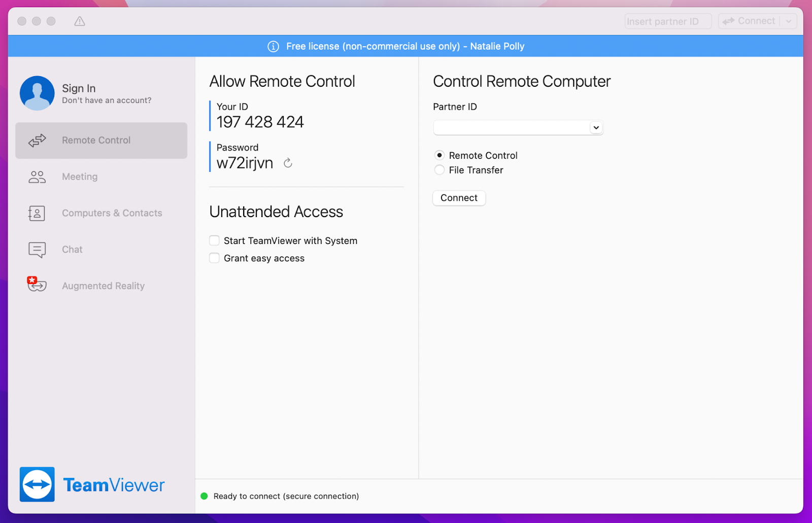812x523 pixels.
Task: Click the green connection status dot
Action: pos(204,496)
